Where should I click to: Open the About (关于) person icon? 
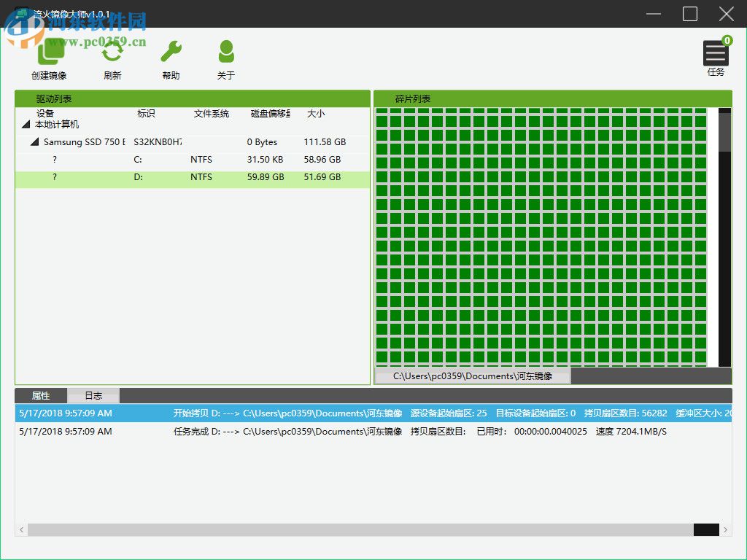[x=226, y=53]
